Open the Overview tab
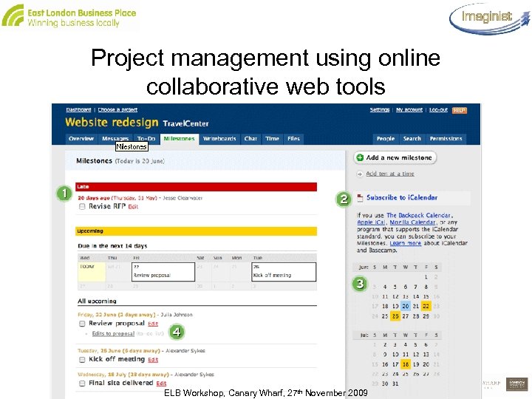The height and width of the screenshot is (399, 532). pyautogui.click(x=81, y=138)
